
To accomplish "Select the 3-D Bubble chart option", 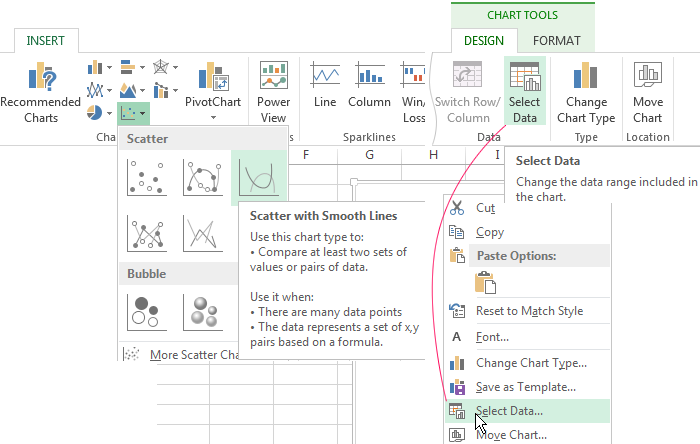I will point(203,312).
